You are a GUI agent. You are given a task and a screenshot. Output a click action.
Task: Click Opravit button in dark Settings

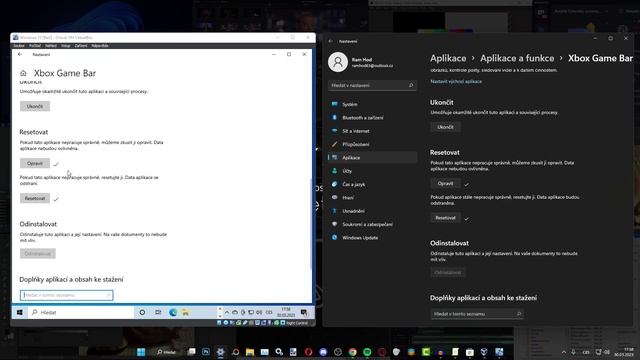click(x=445, y=184)
